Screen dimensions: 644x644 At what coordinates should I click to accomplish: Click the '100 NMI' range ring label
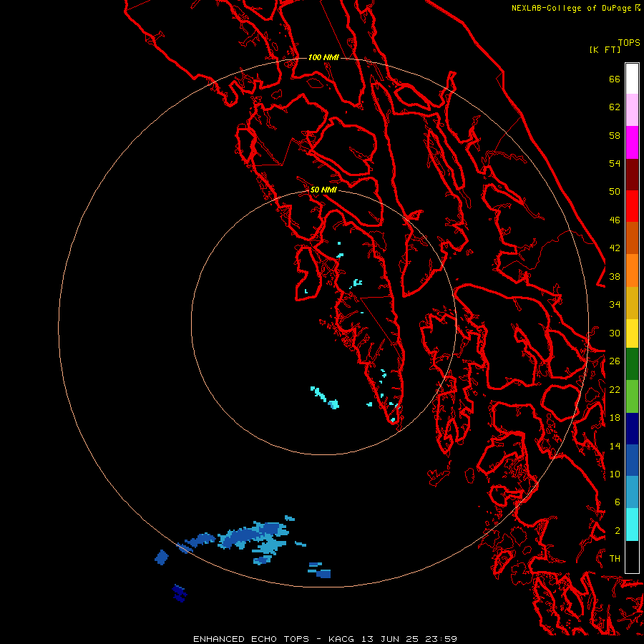[323, 57]
